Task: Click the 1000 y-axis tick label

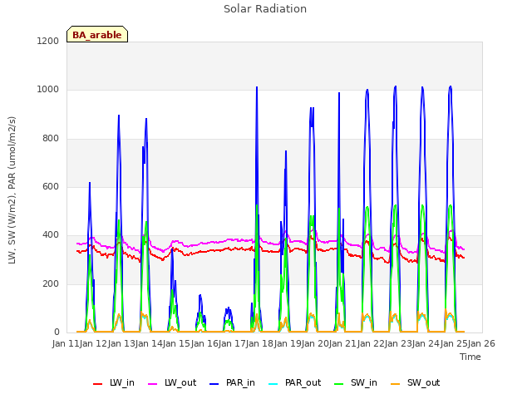Action: coord(48,90)
